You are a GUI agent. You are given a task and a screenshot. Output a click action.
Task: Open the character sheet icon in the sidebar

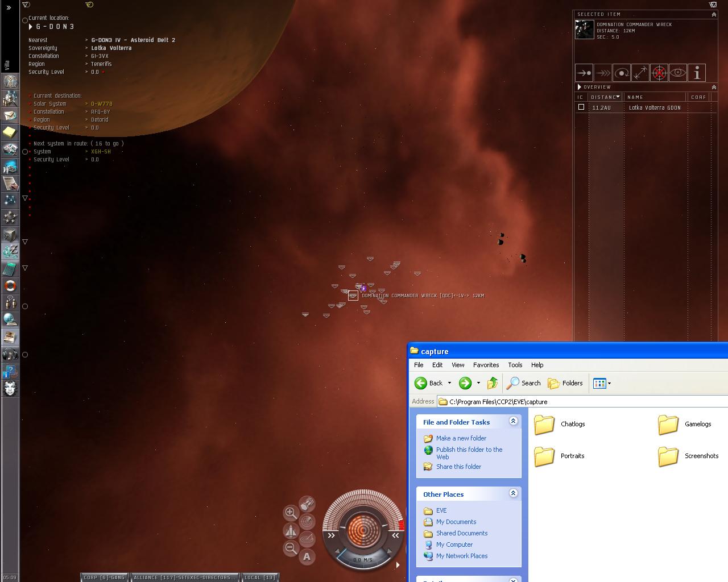click(x=10, y=81)
